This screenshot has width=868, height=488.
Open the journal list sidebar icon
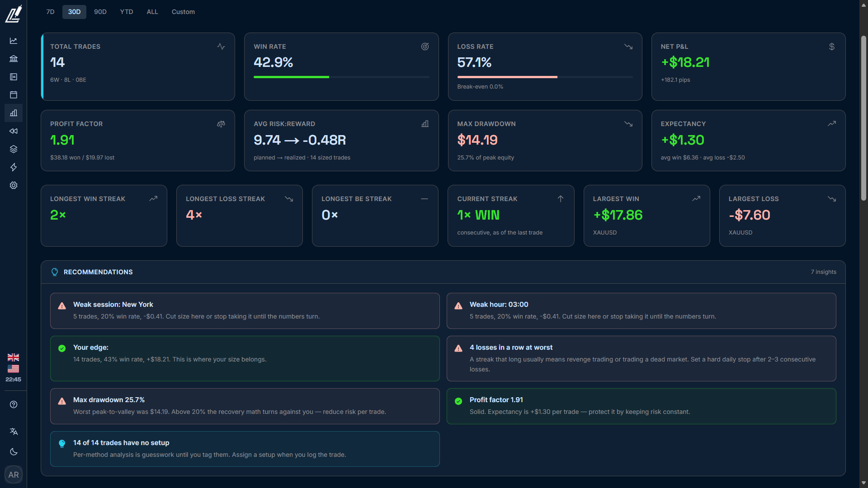point(14,77)
